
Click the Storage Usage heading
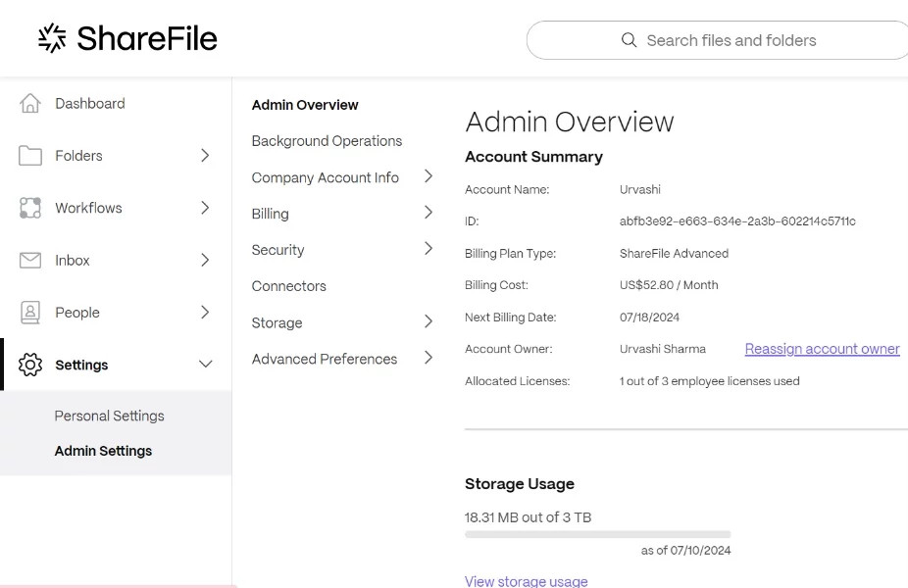coord(520,484)
